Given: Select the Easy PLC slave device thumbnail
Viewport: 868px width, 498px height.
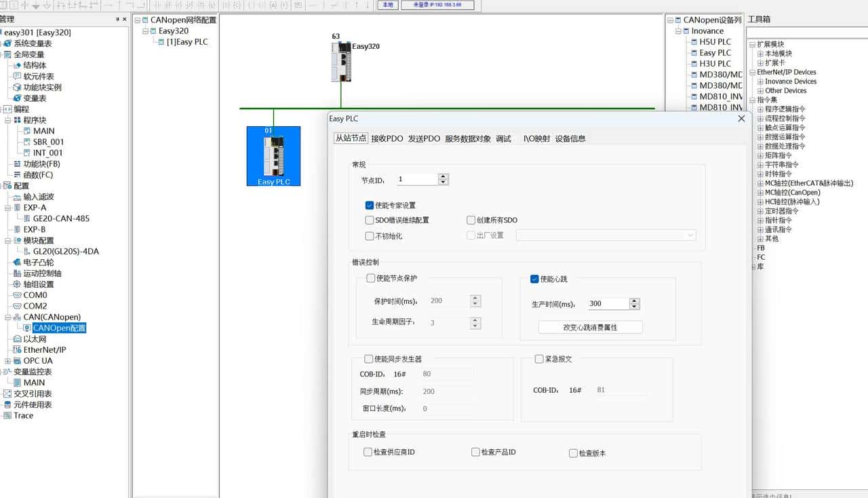Looking at the screenshot, I should click(273, 156).
